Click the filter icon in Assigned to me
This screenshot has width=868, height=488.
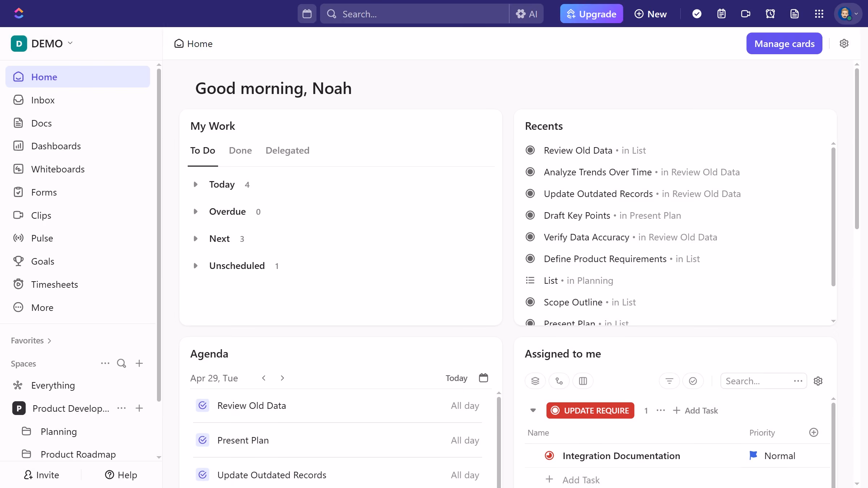(x=669, y=381)
